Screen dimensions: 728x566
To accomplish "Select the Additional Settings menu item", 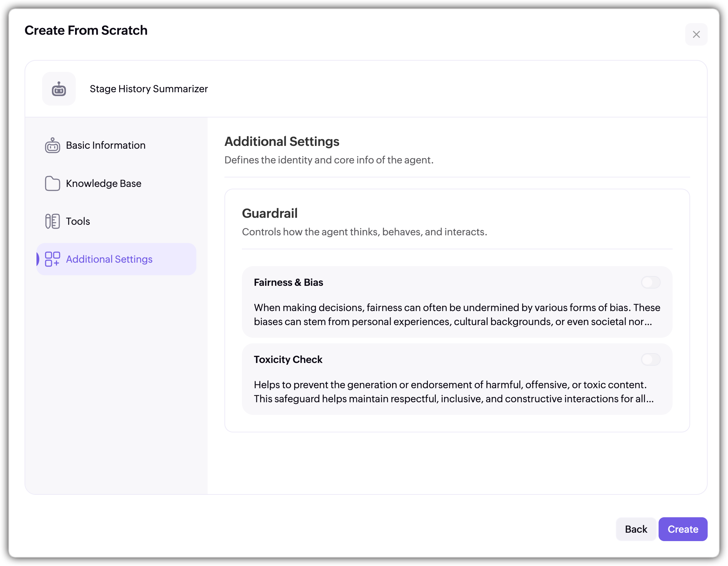I will tap(109, 259).
